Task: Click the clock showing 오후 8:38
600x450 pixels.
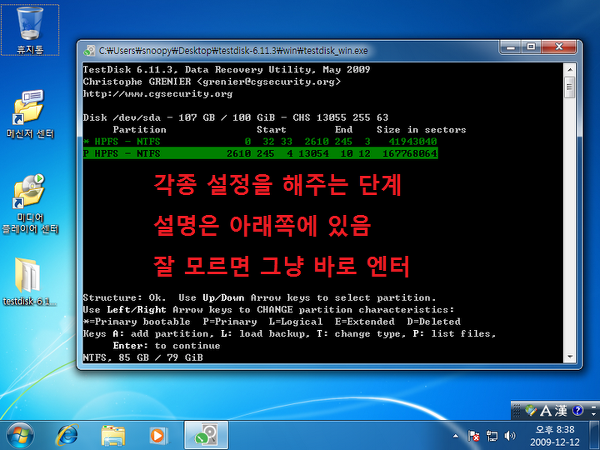Action: 554,436
